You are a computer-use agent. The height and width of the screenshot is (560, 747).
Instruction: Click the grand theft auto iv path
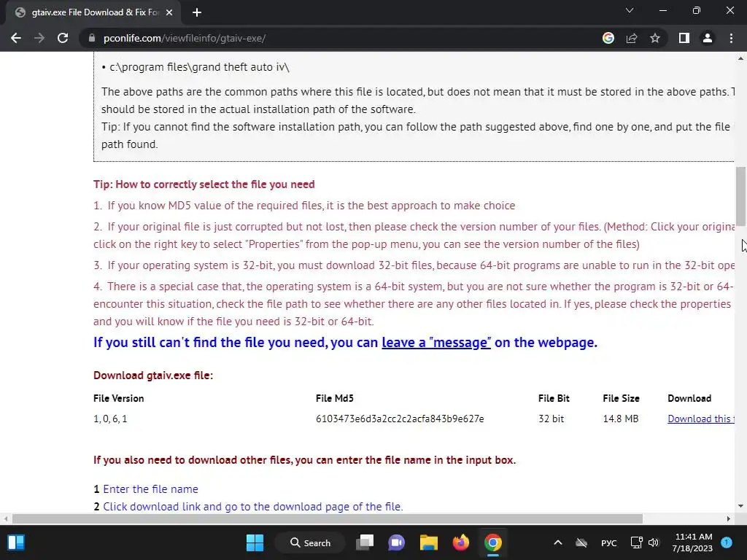199,67
